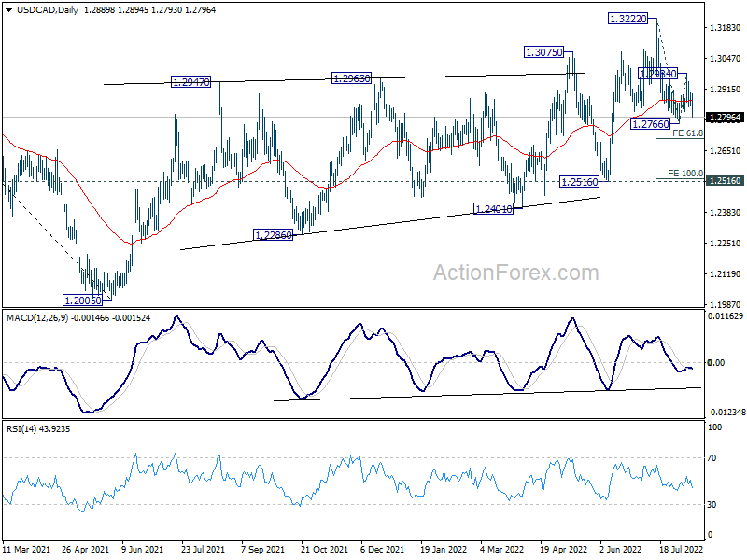The image size is (747, 560).
Task: Click the 1.20050 low price label
Action: [x=83, y=300]
